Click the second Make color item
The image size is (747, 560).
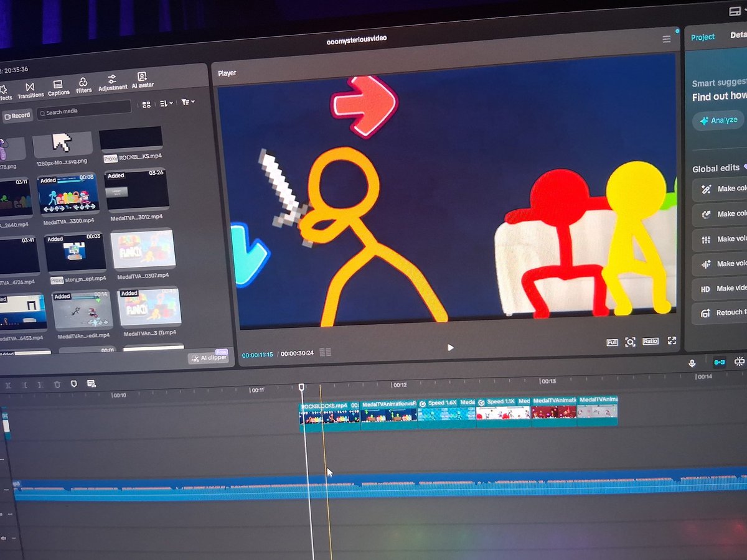click(720, 214)
